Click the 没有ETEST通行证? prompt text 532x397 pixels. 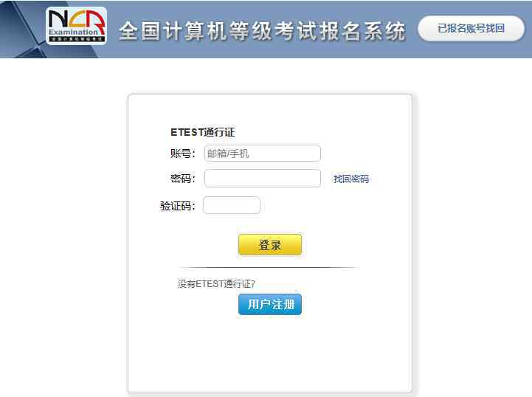[216, 283]
